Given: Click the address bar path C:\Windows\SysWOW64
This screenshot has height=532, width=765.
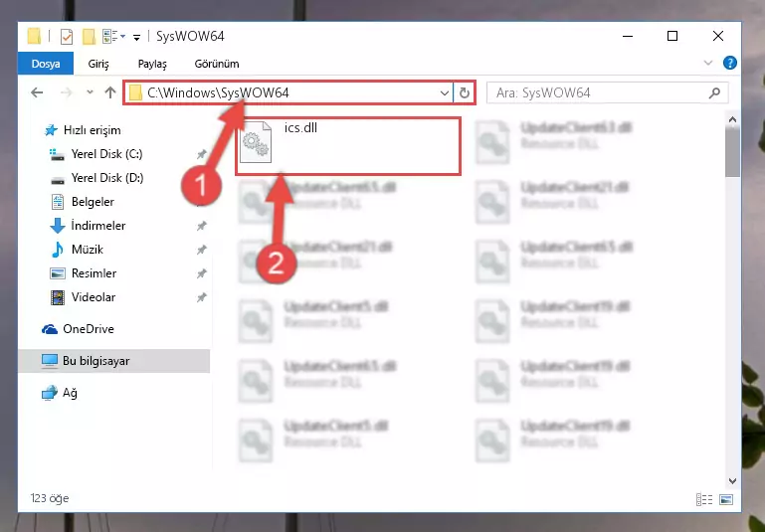Looking at the screenshot, I should tap(218, 92).
